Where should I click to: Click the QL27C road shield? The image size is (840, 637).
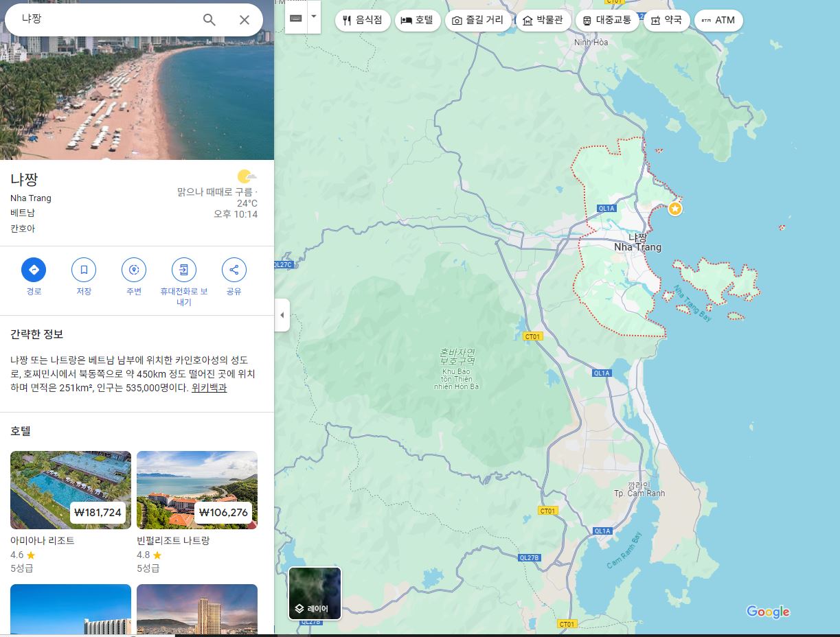283,264
